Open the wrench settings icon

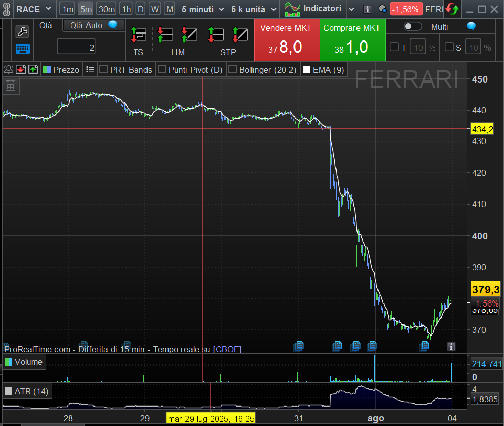pos(23,32)
